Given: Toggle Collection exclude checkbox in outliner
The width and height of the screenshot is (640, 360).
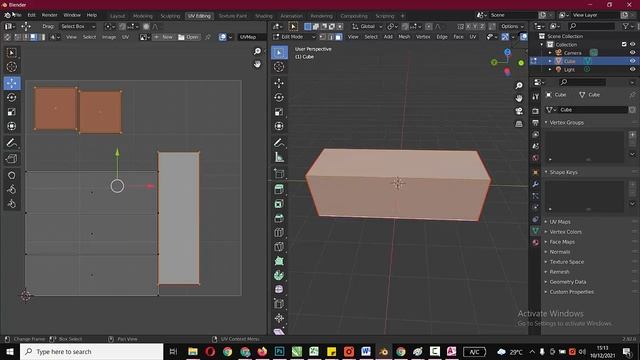Looking at the screenshot, I should [x=624, y=44].
